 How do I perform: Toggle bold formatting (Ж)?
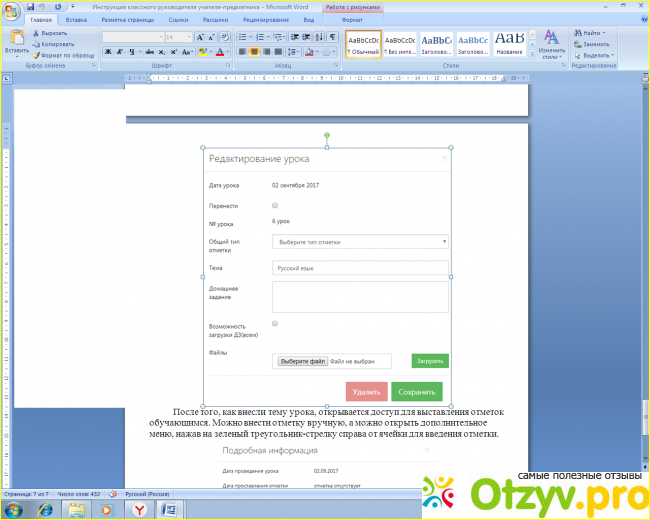click(x=107, y=51)
